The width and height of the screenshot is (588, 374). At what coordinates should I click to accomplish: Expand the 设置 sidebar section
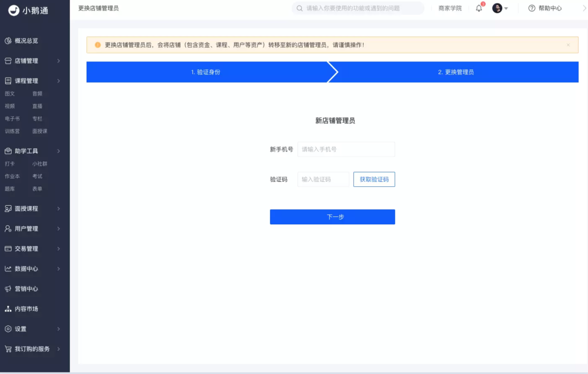58,329
